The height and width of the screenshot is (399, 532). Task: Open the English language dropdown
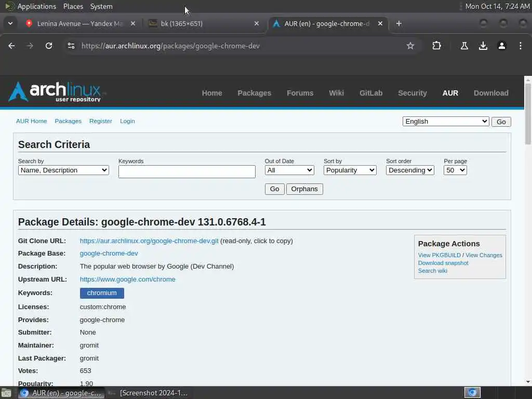445,122
